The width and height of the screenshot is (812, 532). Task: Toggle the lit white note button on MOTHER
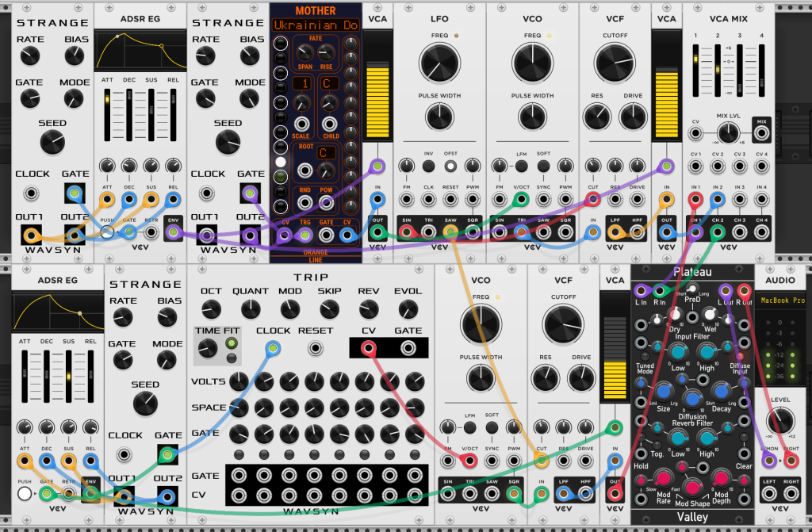click(x=280, y=163)
